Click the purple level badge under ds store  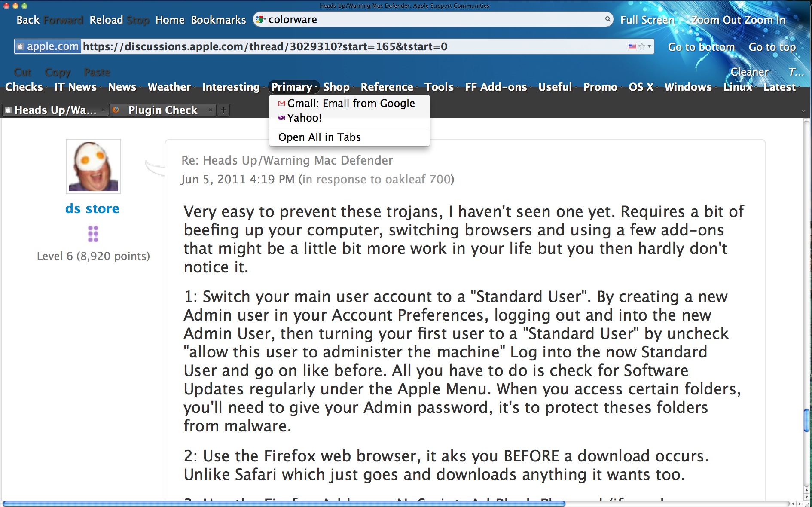[x=93, y=234]
